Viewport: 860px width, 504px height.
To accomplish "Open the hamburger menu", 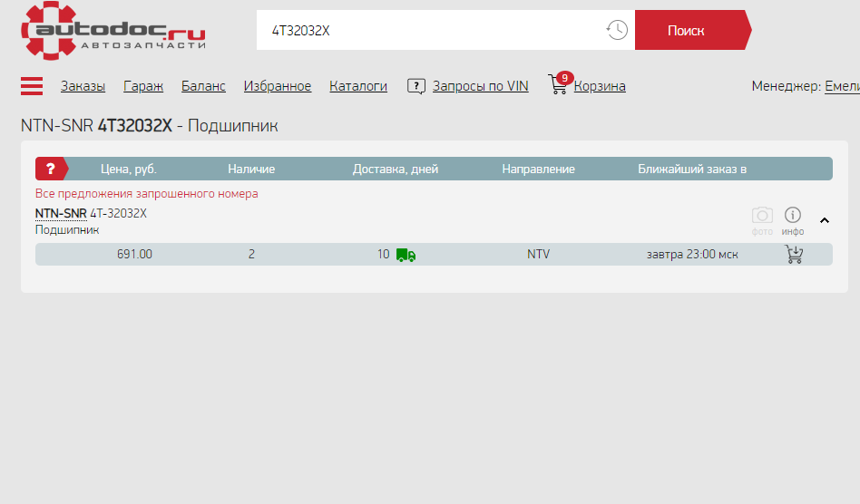I will point(32,86).
